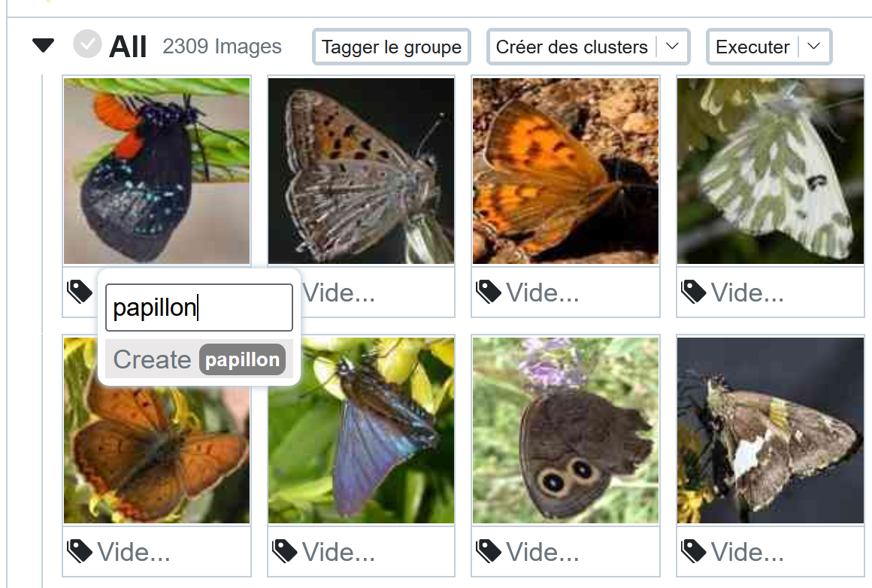872x588 pixels.
Task: Open the Créer des clusters dropdown arrow
Action: pyautogui.click(x=672, y=47)
